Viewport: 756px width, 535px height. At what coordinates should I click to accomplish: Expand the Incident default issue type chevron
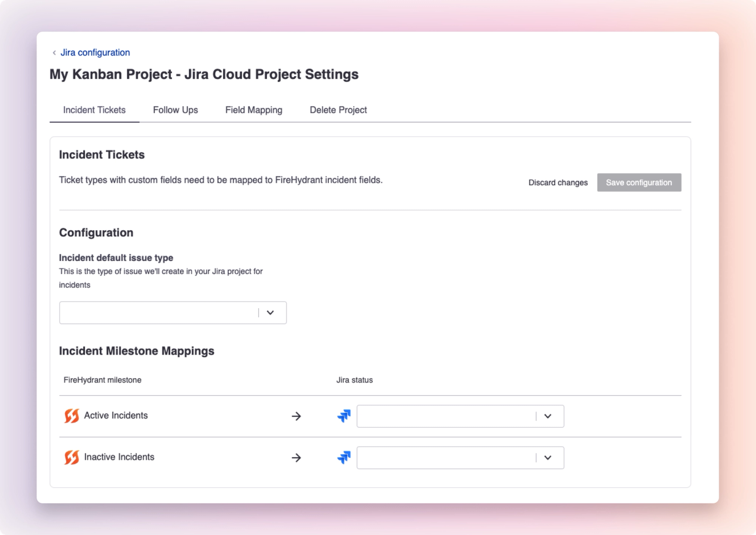[x=270, y=312]
